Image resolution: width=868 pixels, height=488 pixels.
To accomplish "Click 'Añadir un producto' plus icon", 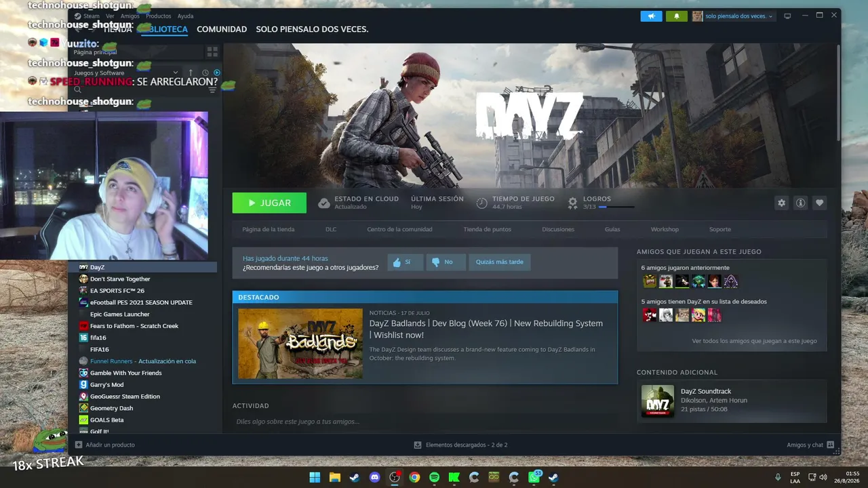I will pos(79,445).
